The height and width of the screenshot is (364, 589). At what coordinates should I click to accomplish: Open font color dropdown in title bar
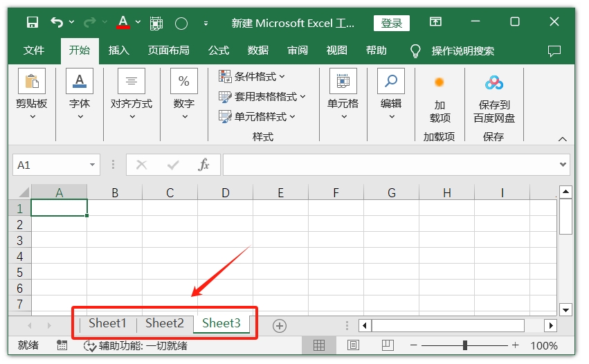pyautogui.click(x=138, y=22)
